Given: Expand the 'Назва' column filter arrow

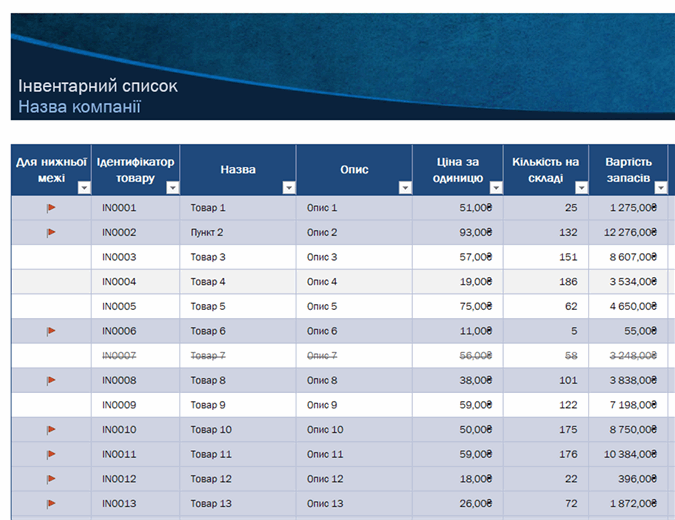Looking at the screenshot, I should click(x=289, y=187).
